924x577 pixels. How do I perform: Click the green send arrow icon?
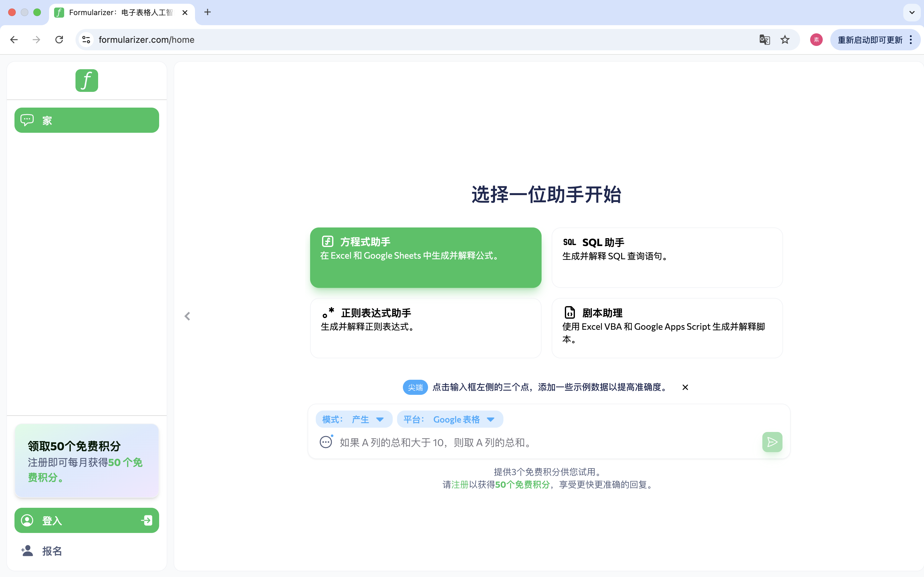pos(772,442)
